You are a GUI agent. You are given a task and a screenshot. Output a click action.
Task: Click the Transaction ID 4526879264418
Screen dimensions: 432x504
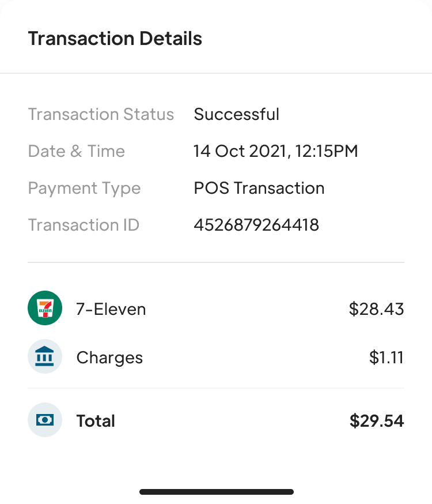(256, 225)
